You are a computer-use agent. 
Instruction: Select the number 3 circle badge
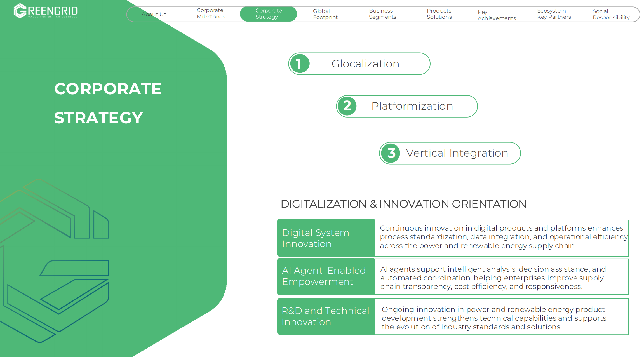click(391, 153)
